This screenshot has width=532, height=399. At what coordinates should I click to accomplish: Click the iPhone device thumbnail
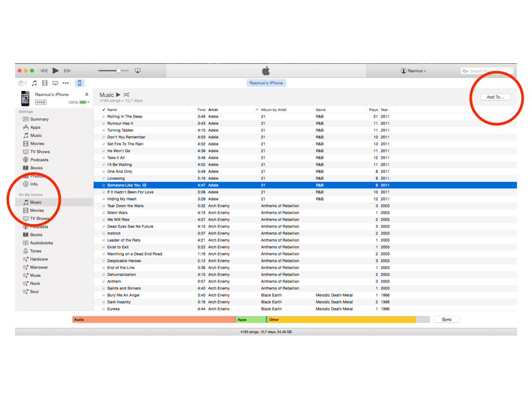[x=25, y=98]
